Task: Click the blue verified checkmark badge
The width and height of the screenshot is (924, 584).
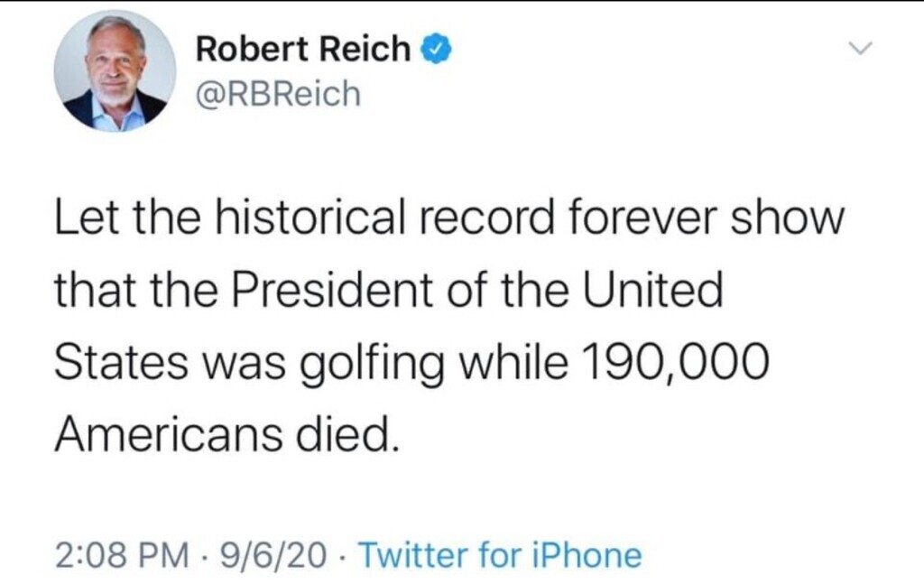Action: pyautogui.click(x=436, y=51)
